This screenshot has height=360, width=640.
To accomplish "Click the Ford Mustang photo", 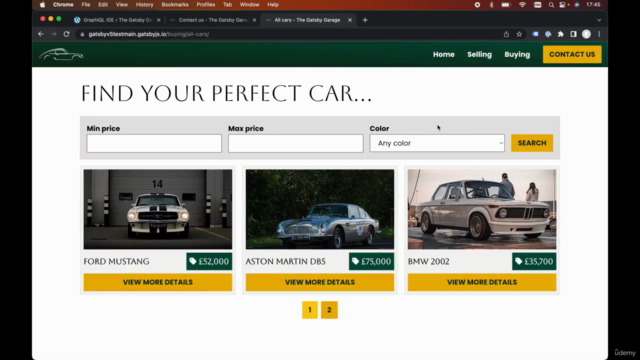I will pos(158,209).
